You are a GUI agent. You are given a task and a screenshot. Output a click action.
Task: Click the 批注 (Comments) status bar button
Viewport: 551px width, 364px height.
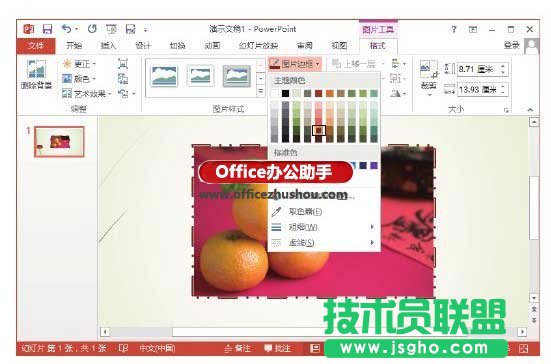tap(277, 348)
